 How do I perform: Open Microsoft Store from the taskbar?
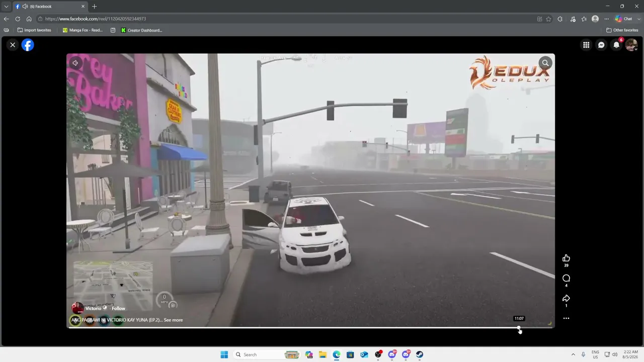click(350, 354)
